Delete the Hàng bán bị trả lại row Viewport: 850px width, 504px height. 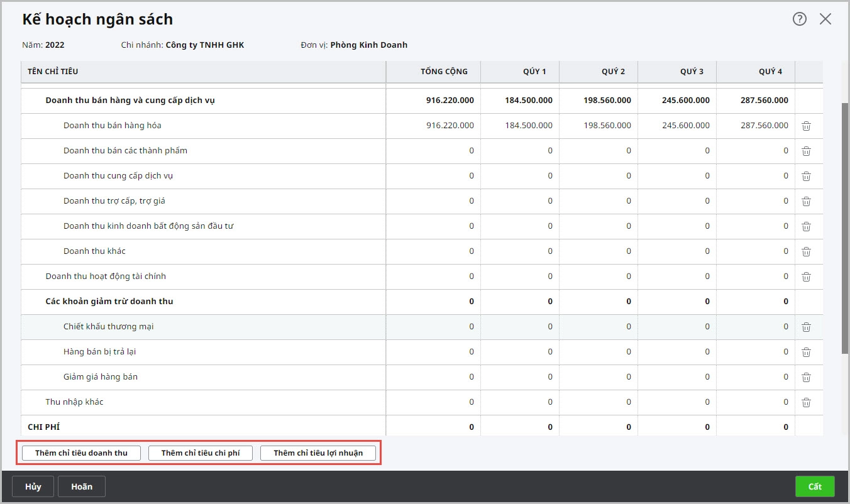click(x=806, y=352)
